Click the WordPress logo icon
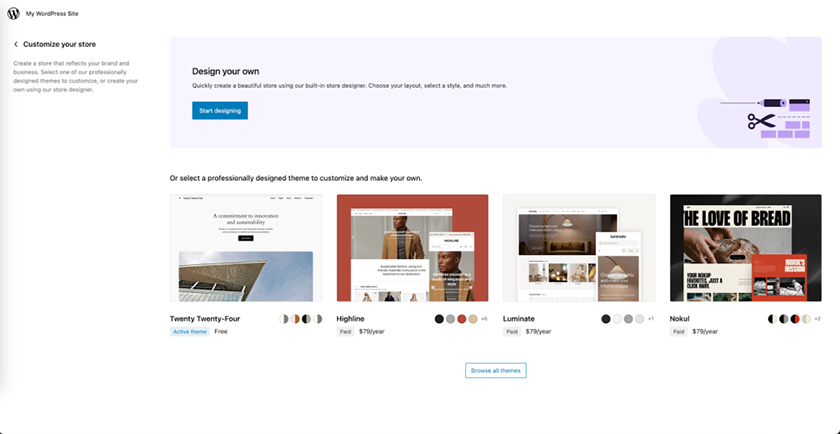The image size is (840, 434). (13, 14)
